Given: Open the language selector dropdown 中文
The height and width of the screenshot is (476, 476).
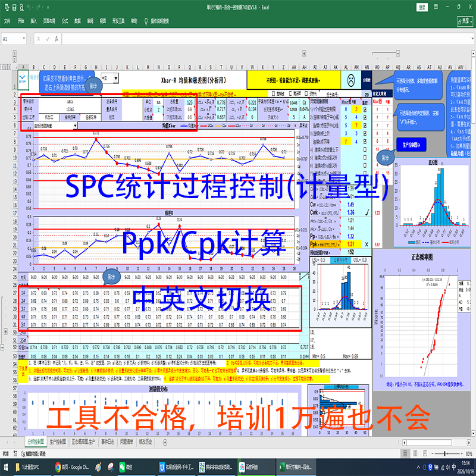Looking at the screenshot, I should (115, 79).
